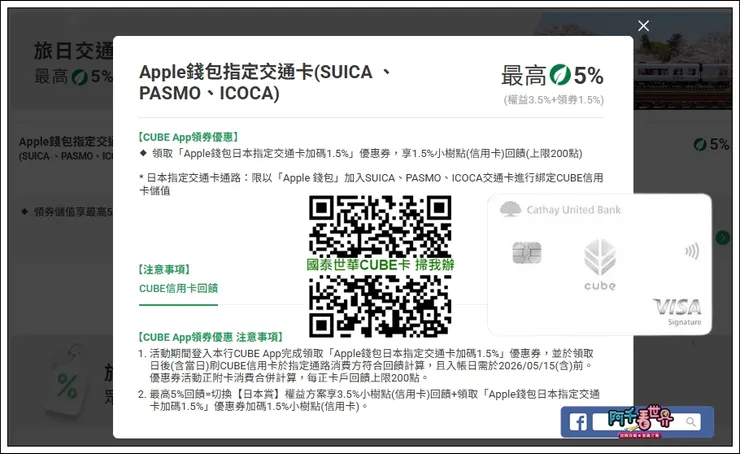
Task: Close the modal with the X icon
Action: click(643, 26)
